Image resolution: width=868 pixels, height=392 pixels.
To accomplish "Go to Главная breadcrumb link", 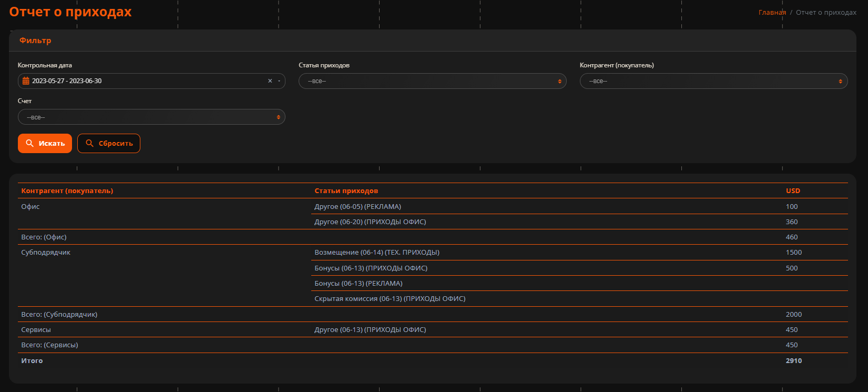I will click(772, 12).
